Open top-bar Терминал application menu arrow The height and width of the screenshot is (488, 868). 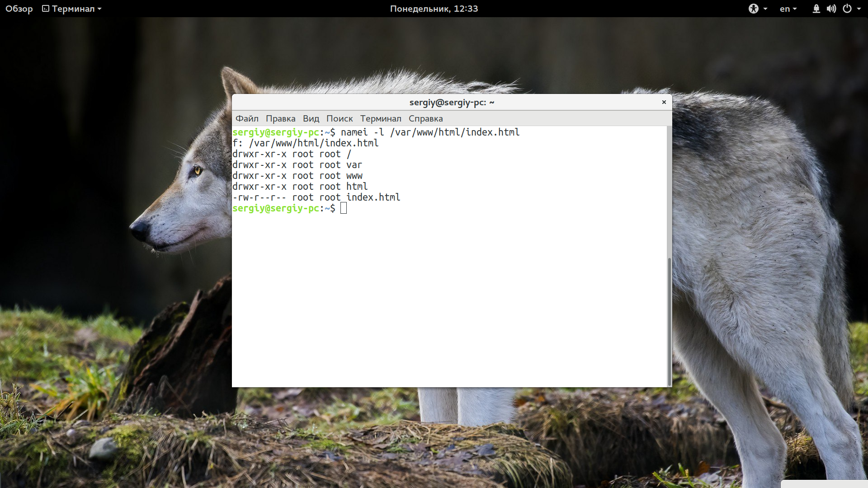click(x=99, y=9)
